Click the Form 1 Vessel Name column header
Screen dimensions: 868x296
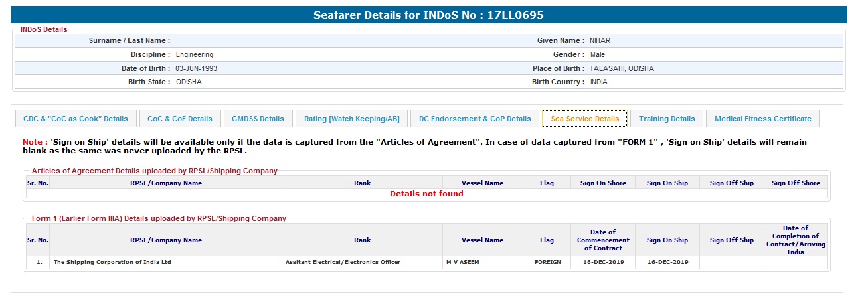tap(482, 240)
